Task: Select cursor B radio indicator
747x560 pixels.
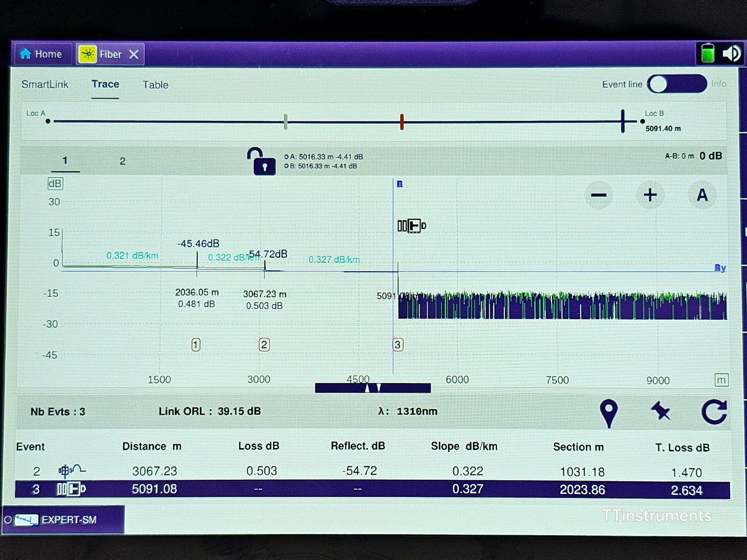Action: pyautogui.click(x=286, y=166)
